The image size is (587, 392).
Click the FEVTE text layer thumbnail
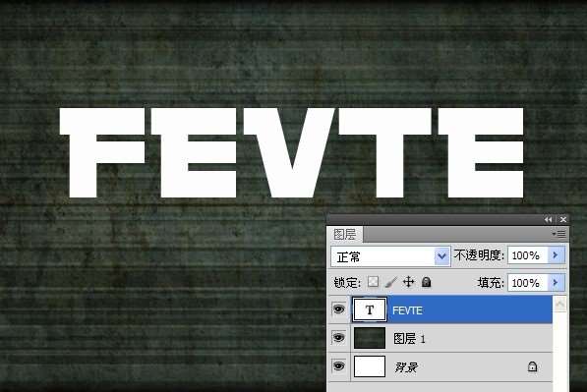tap(370, 309)
